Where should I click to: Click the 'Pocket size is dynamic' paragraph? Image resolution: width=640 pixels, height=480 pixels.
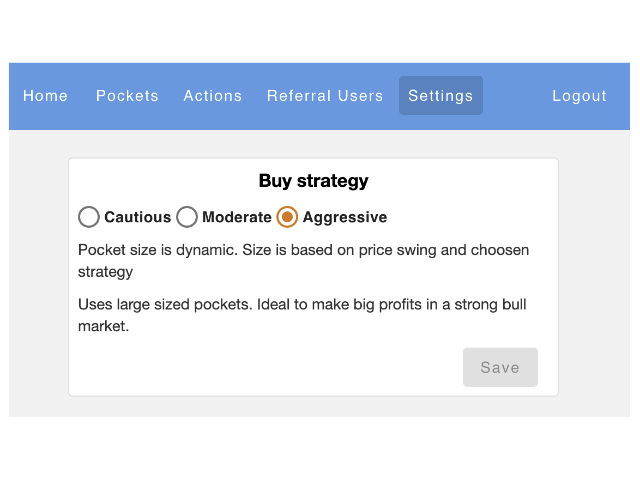coord(304,261)
